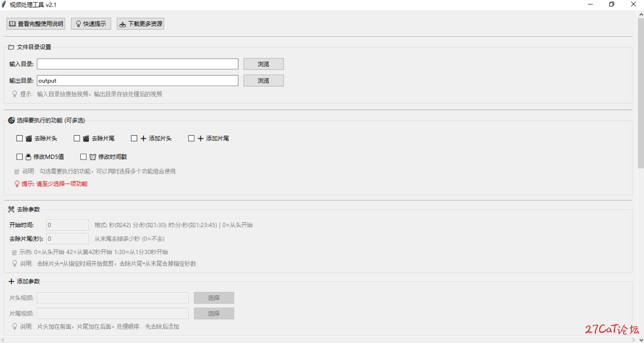Click the right arrow of horizontal scrollbar
Image resolution: width=644 pixels, height=343 pixels.
pyautogui.click(x=634, y=340)
